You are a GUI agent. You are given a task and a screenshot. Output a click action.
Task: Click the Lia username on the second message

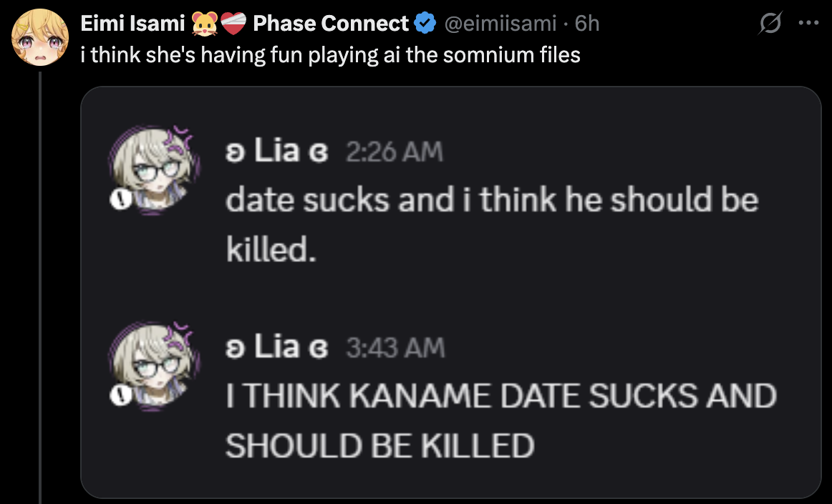pyautogui.click(x=277, y=347)
